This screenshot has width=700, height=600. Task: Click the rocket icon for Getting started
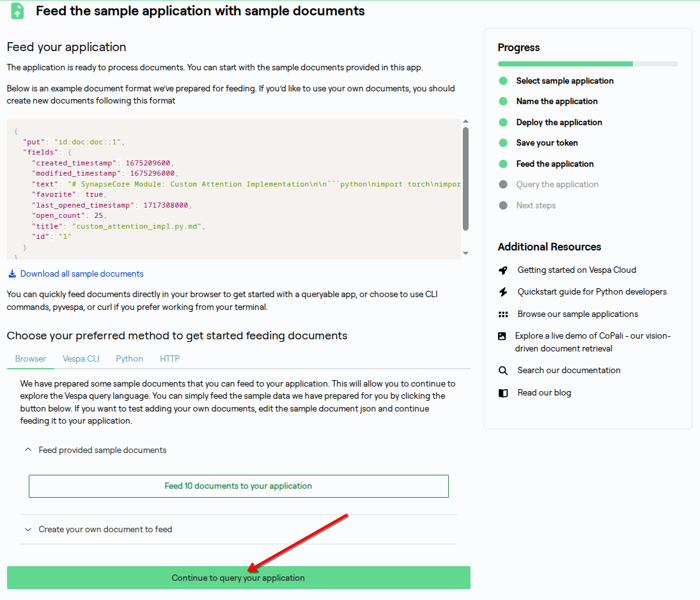(x=503, y=270)
